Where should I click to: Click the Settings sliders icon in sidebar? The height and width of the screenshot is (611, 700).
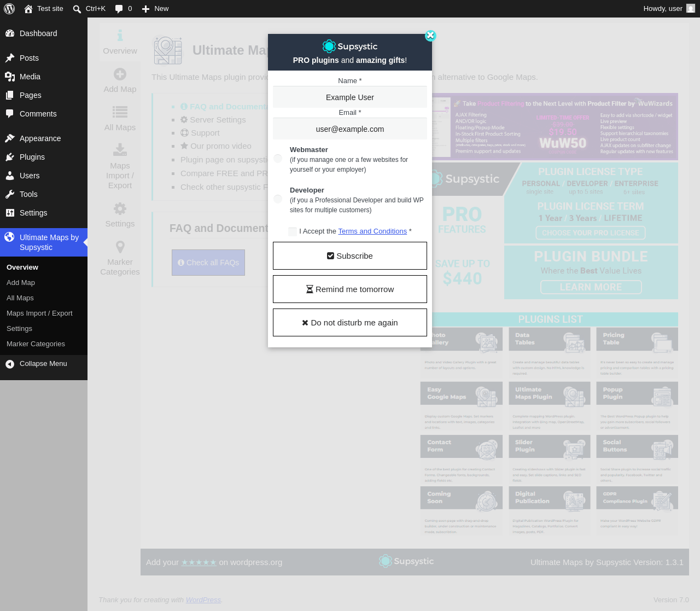pos(10,213)
